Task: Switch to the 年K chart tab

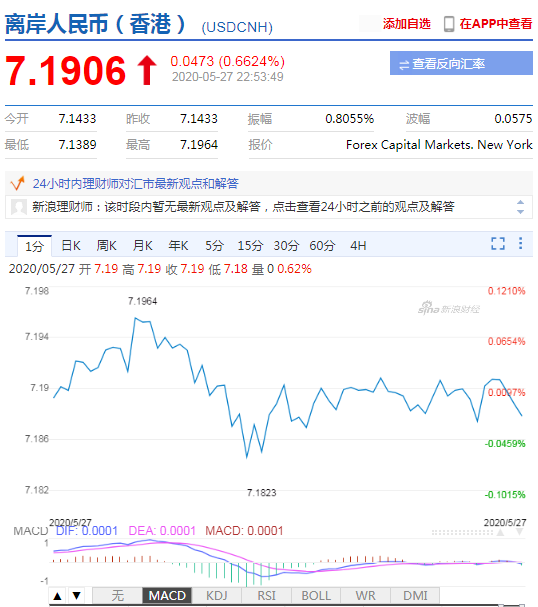Action: 178,245
